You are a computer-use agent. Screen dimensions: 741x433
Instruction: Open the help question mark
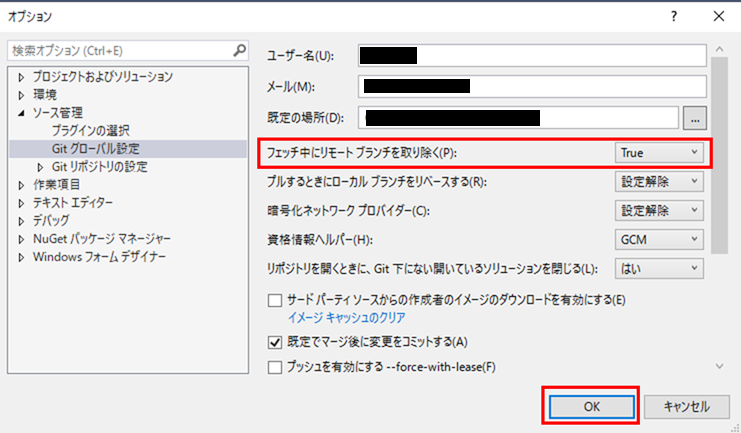click(674, 16)
